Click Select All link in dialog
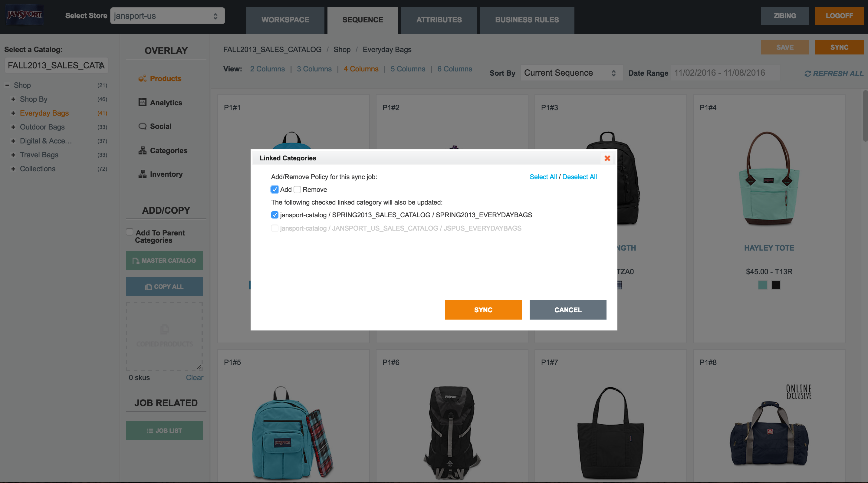This screenshot has height=483, width=868. tap(543, 177)
